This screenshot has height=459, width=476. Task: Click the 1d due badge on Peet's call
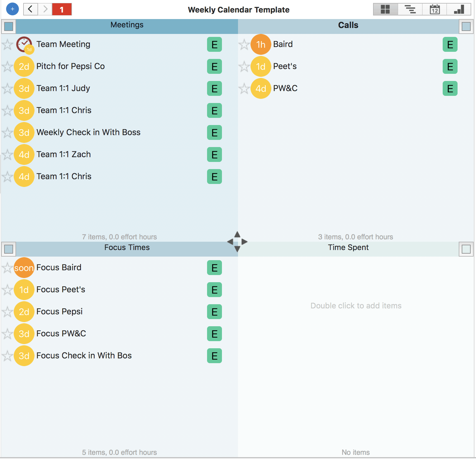pyautogui.click(x=261, y=66)
